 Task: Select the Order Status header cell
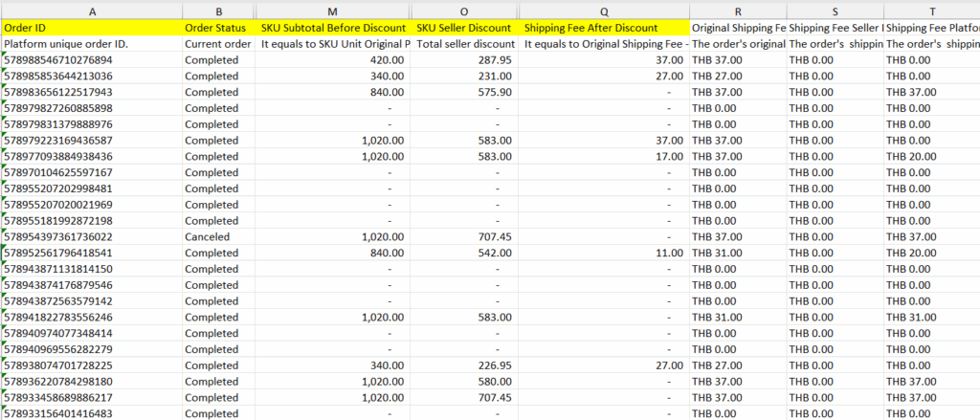click(218, 28)
